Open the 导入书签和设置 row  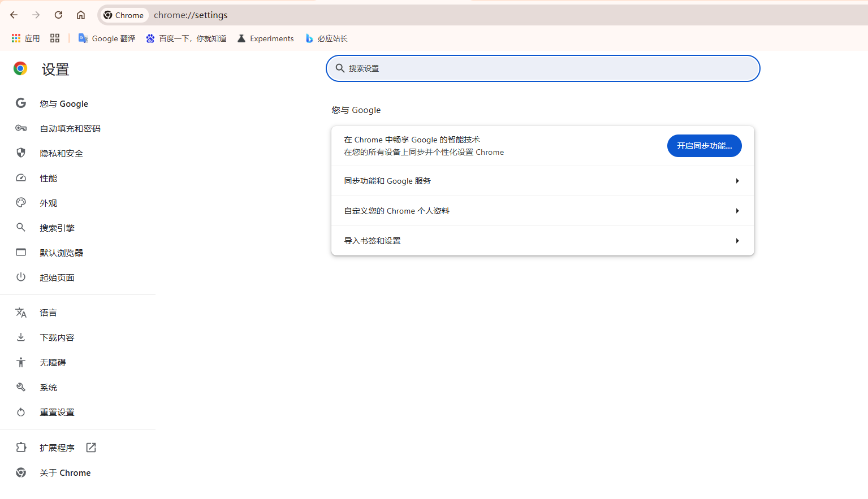543,241
